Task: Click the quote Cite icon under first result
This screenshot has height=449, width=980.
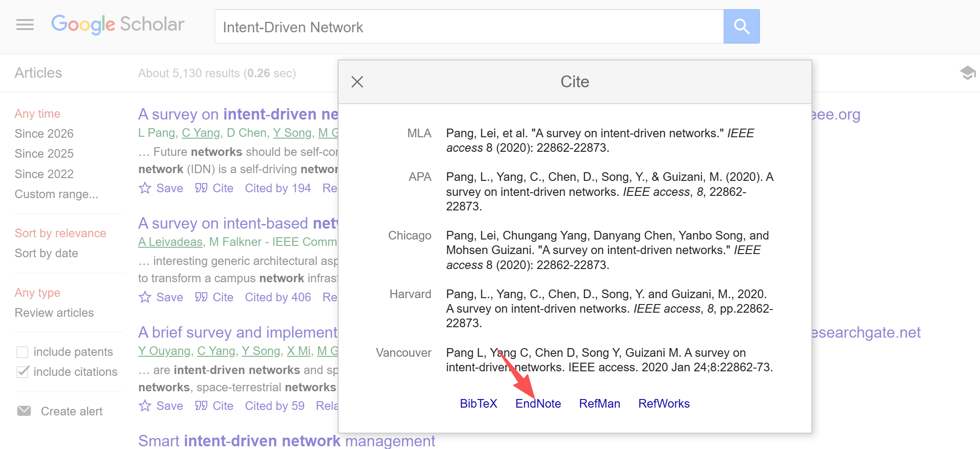Action: (x=201, y=188)
